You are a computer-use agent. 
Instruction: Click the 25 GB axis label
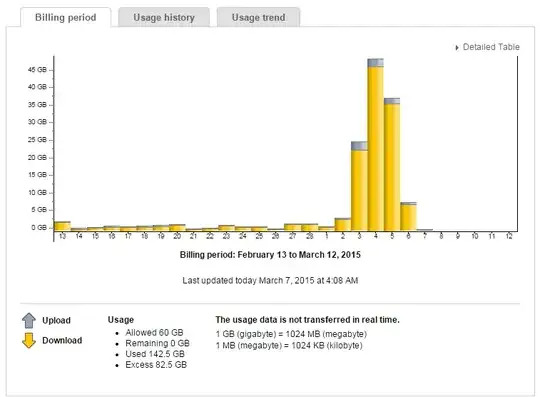click(x=37, y=140)
